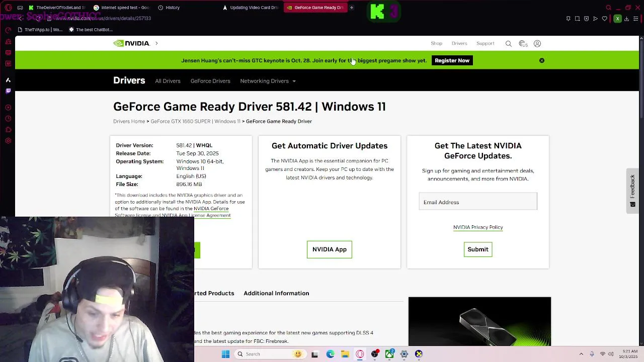Expand the NVIDIA logo menu chevron

tap(156, 43)
